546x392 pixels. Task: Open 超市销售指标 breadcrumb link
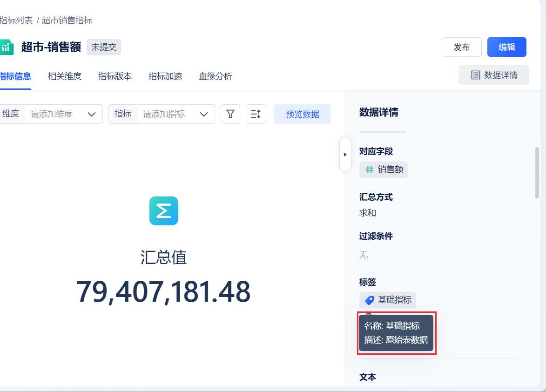pyautogui.click(x=67, y=20)
